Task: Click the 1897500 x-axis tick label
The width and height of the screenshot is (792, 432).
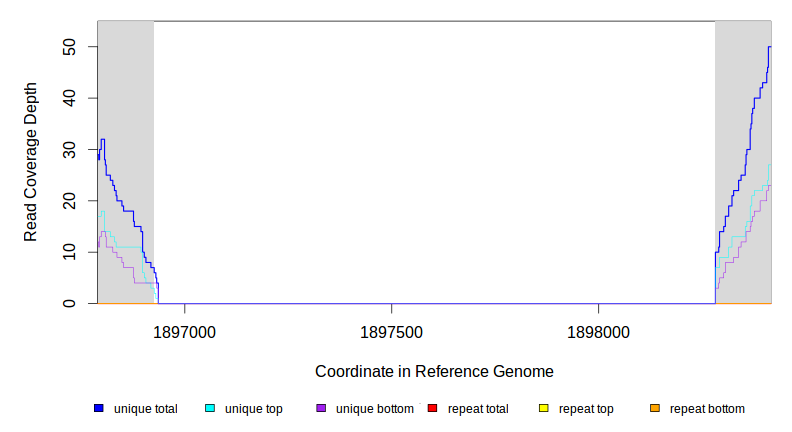Action: (390, 329)
